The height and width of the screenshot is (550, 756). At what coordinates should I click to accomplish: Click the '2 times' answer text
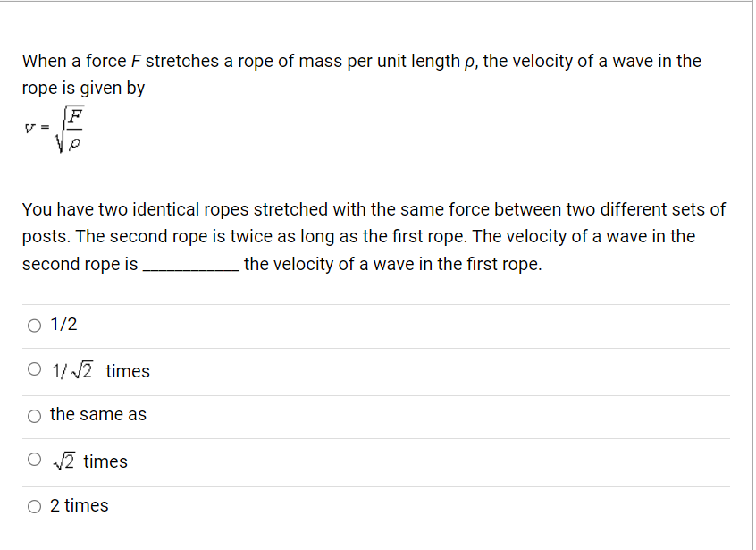(x=79, y=505)
